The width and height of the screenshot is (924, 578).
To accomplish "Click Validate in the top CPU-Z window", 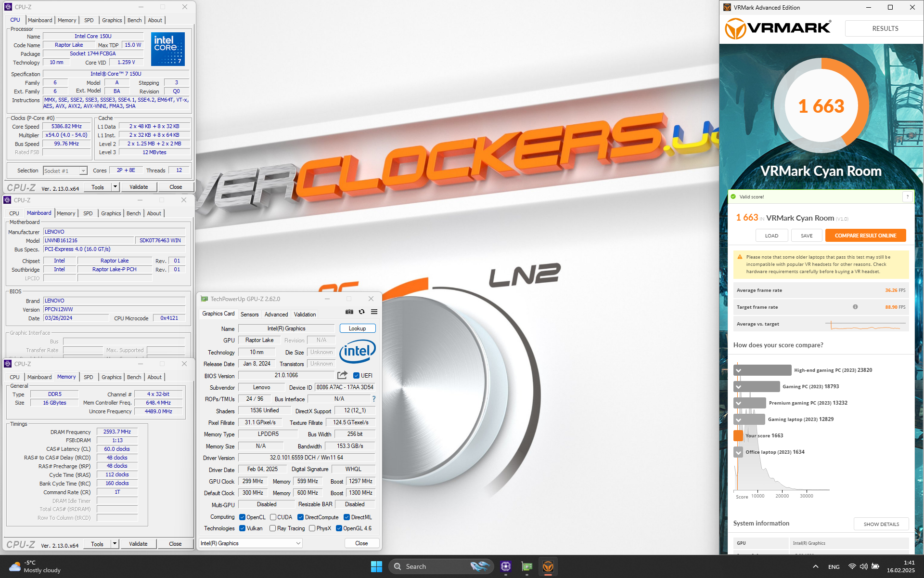I will 139,187.
